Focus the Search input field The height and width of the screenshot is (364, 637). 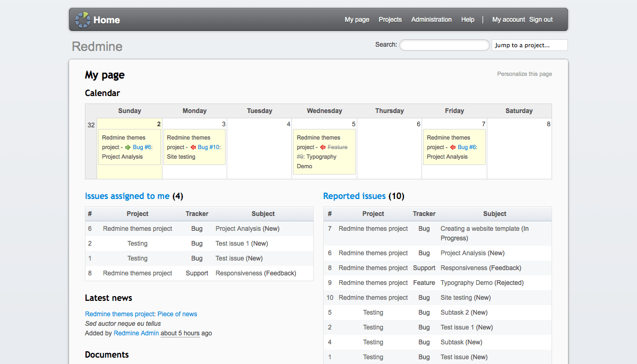pyautogui.click(x=444, y=45)
